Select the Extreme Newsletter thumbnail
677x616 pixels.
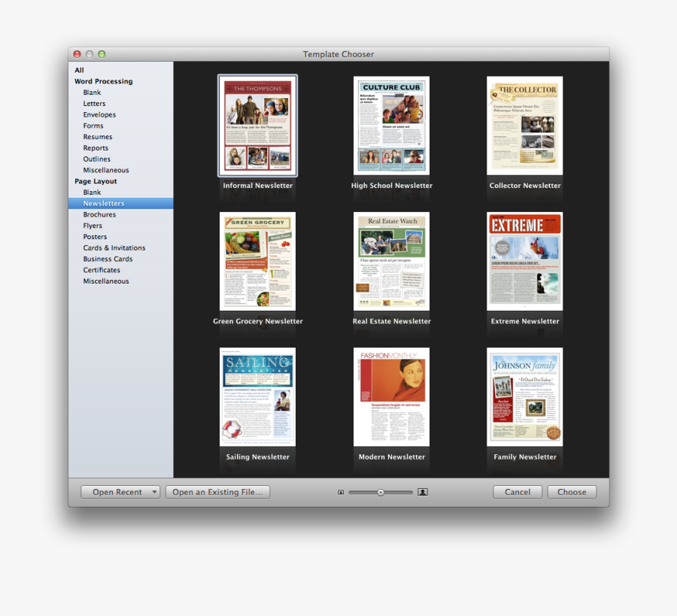pyautogui.click(x=524, y=261)
